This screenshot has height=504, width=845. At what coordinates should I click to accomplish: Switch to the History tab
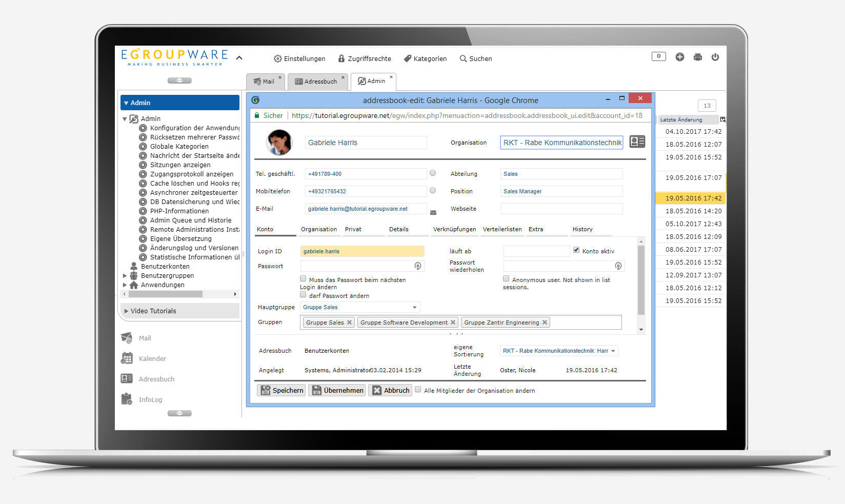tap(582, 229)
